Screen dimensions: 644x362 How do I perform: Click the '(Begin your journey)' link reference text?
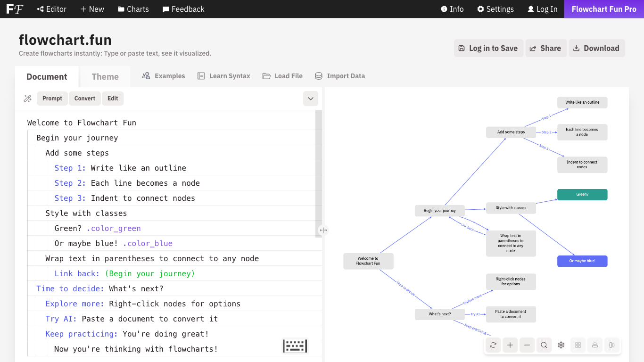(x=149, y=273)
